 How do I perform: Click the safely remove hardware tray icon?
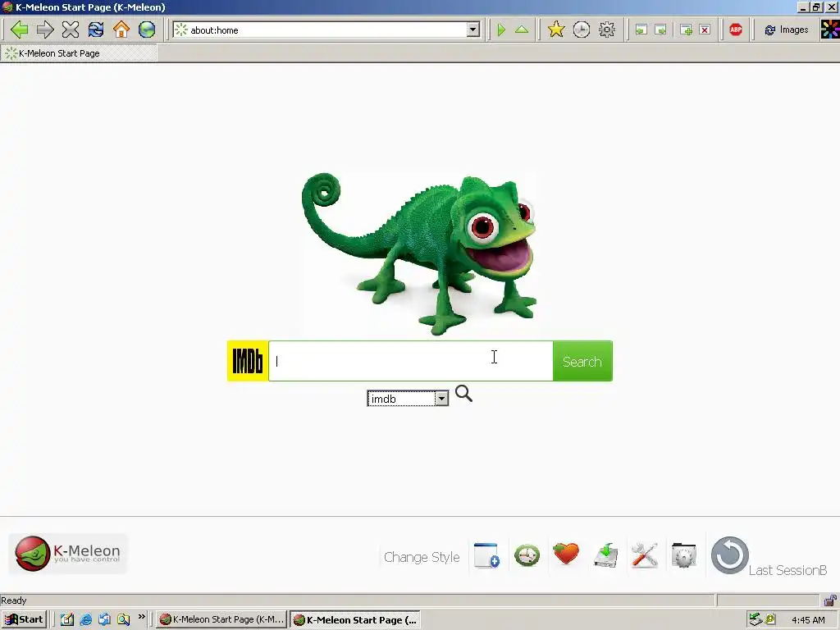[x=756, y=619]
